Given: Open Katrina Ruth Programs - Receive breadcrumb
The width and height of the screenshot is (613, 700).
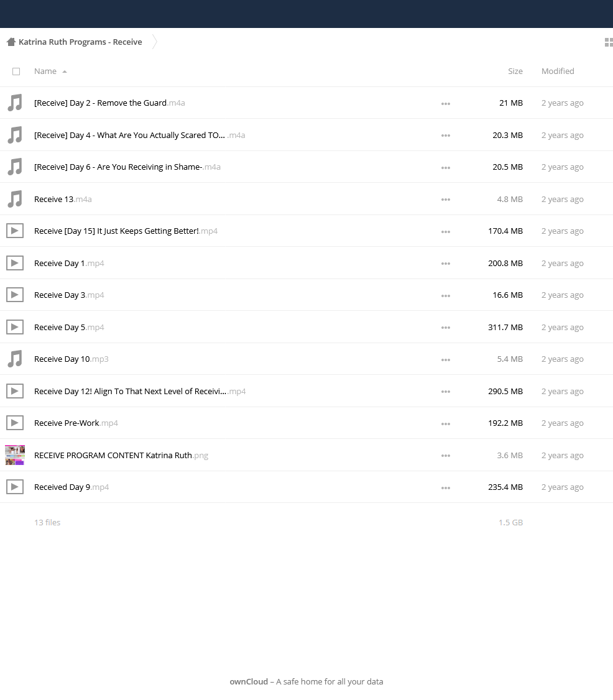Looking at the screenshot, I should pyautogui.click(x=80, y=42).
